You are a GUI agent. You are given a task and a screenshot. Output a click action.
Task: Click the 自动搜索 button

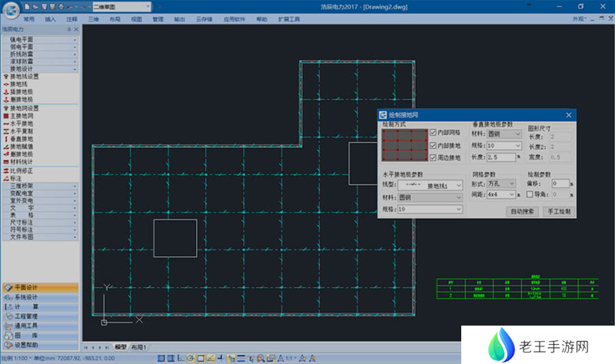(x=521, y=210)
